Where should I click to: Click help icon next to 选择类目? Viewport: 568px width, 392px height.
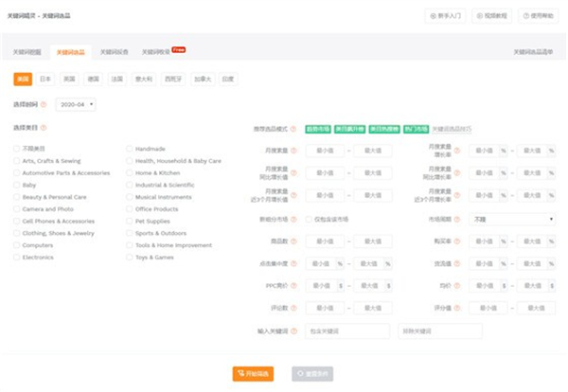pyautogui.click(x=44, y=128)
